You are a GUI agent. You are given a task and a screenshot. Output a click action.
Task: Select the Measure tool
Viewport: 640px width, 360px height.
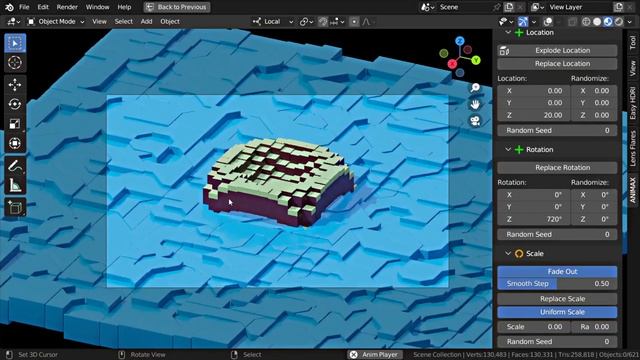15,186
